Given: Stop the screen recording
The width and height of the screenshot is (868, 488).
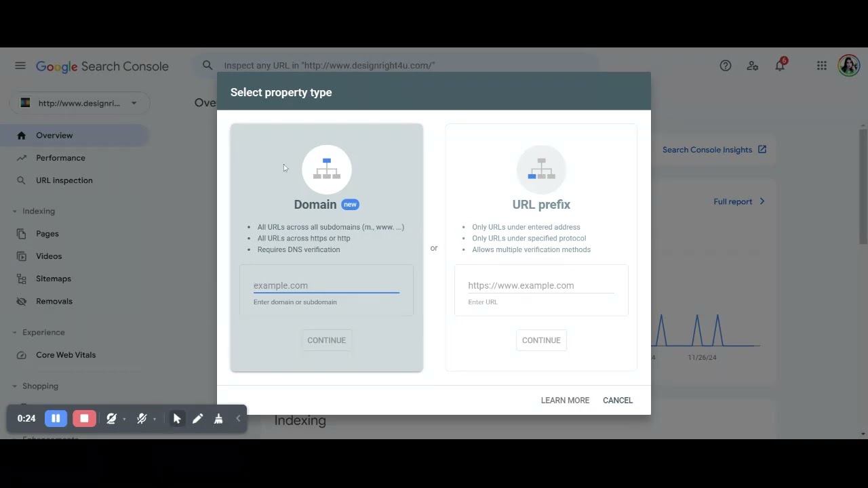Looking at the screenshot, I should point(84,419).
